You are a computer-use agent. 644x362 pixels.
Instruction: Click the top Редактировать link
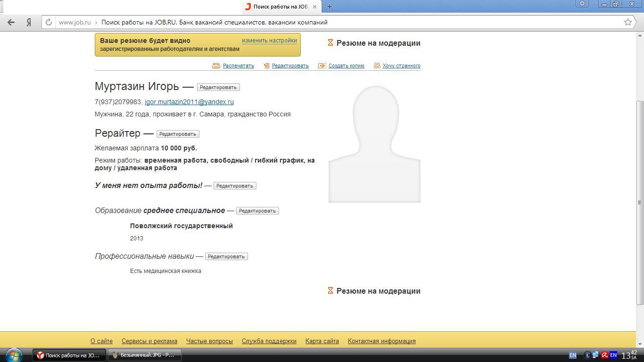pos(290,66)
